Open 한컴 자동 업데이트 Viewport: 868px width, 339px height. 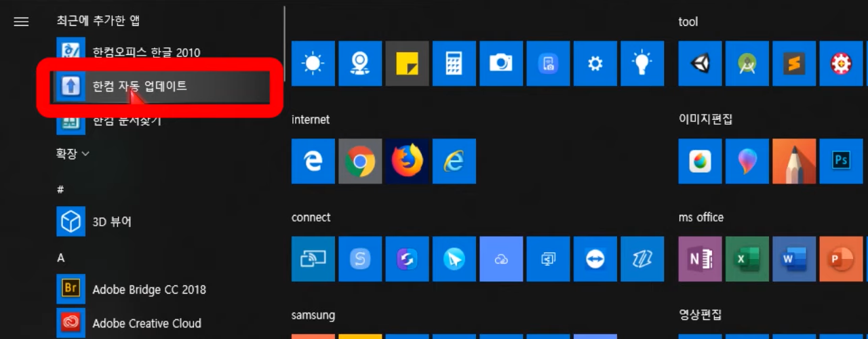tap(161, 86)
